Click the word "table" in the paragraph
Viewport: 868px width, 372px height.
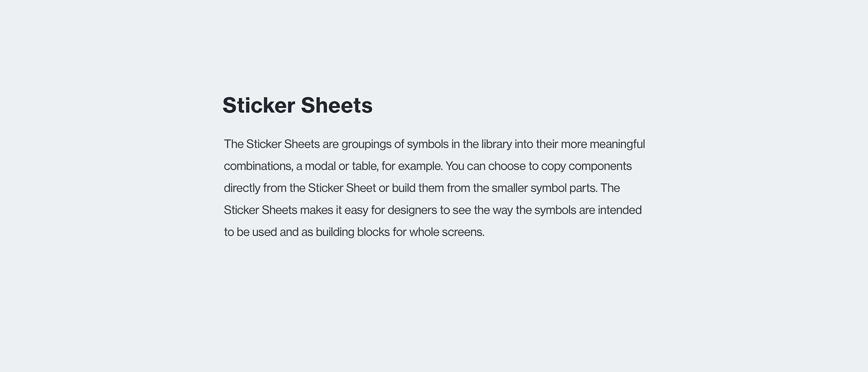pyautogui.click(x=364, y=166)
